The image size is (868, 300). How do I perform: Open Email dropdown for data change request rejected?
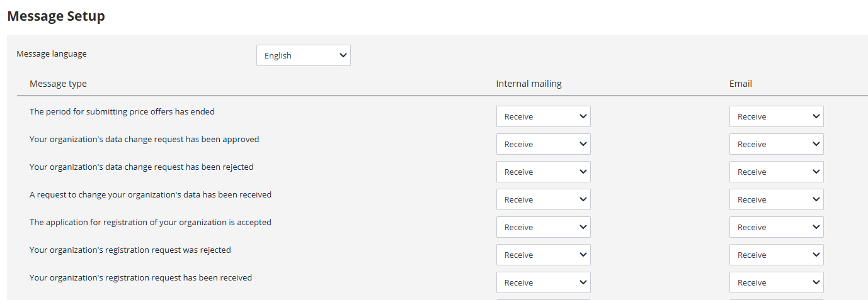point(777,172)
